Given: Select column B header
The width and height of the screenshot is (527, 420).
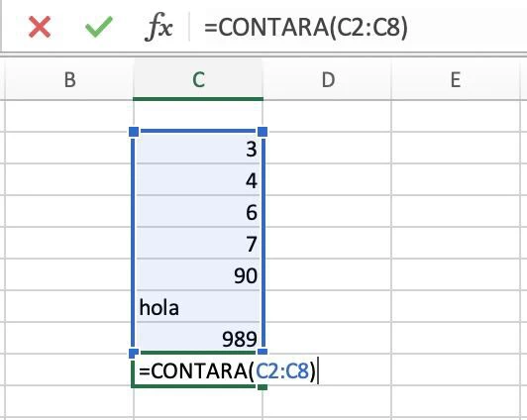Looking at the screenshot, I should (69, 80).
